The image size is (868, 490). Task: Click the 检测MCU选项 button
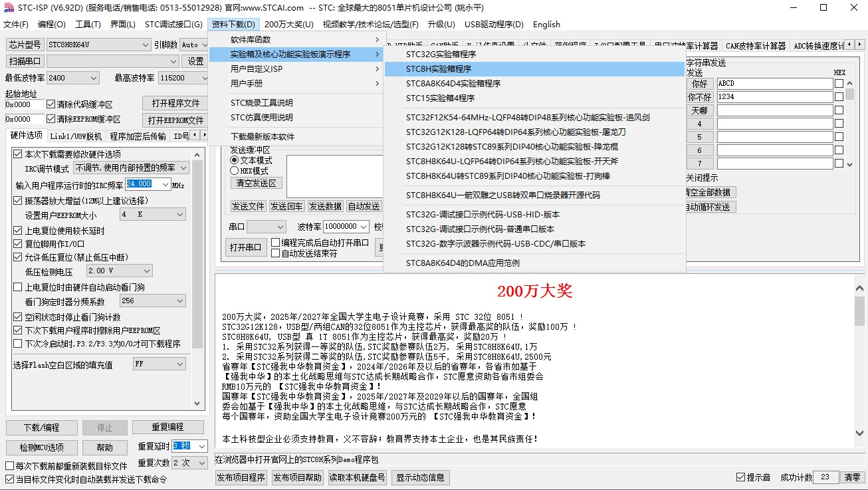tap(41, 447)
